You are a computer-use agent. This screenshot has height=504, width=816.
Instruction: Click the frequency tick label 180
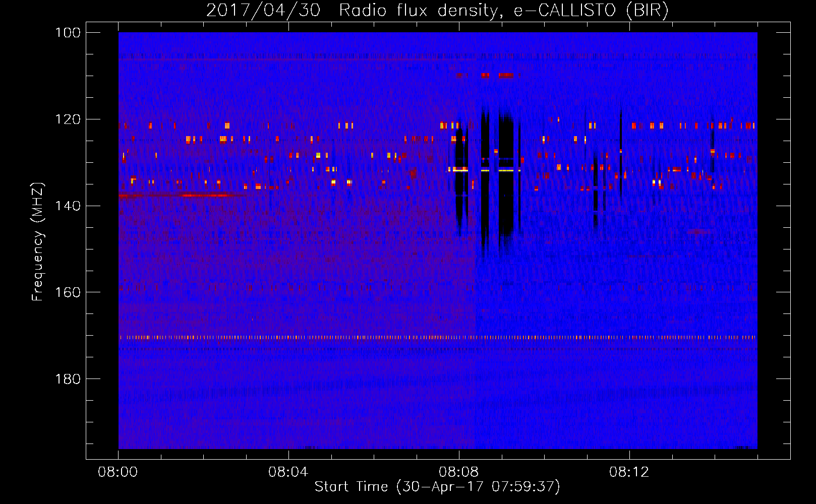[x=68, y=379]
